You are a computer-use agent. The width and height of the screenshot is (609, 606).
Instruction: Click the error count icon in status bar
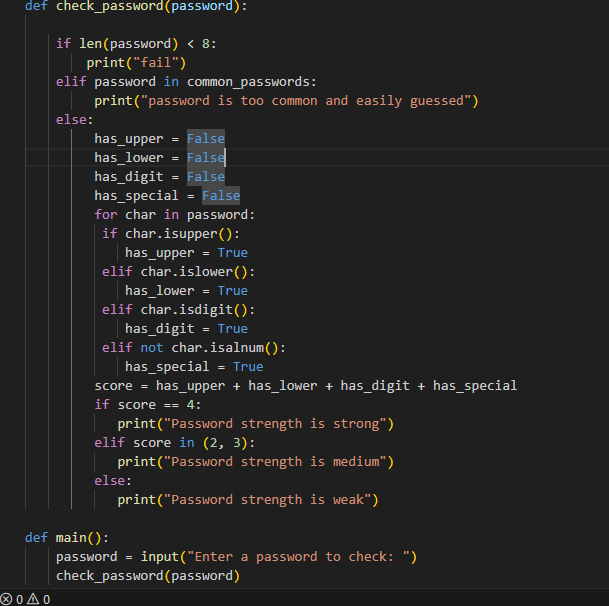tap(6, 599)
